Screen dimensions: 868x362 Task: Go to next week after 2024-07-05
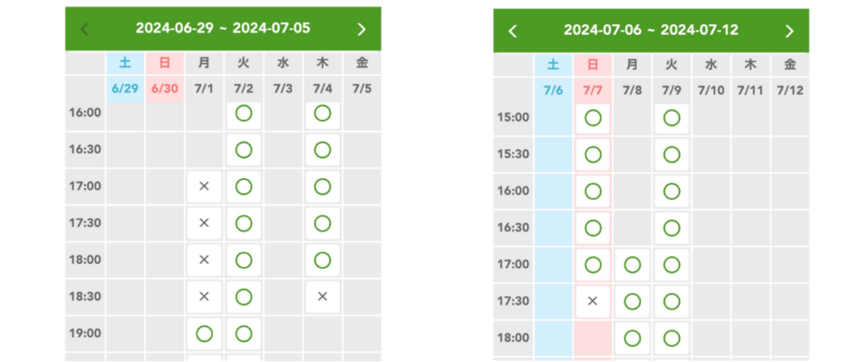362,29
